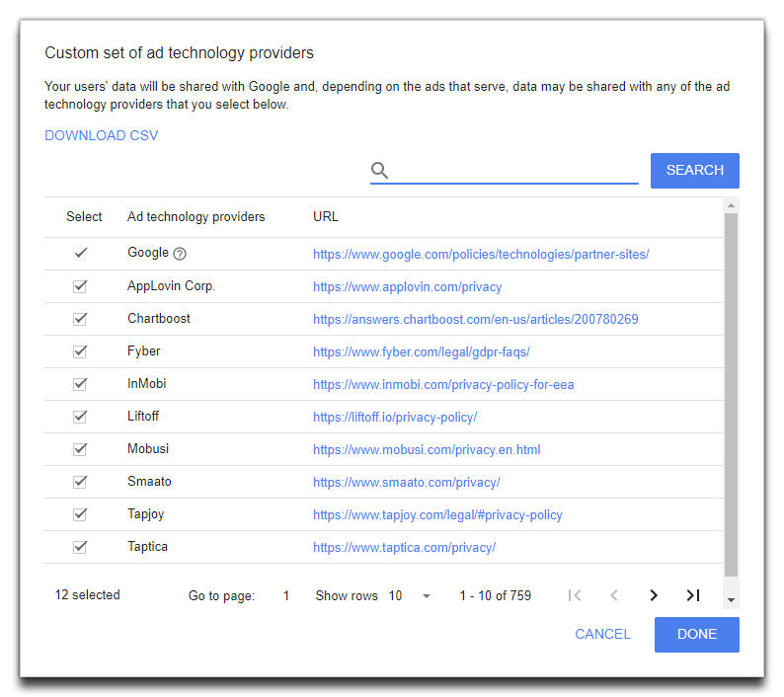The image size is (784, 697).
Task: Open the help icon next to Google
Action: coord(180,254)
